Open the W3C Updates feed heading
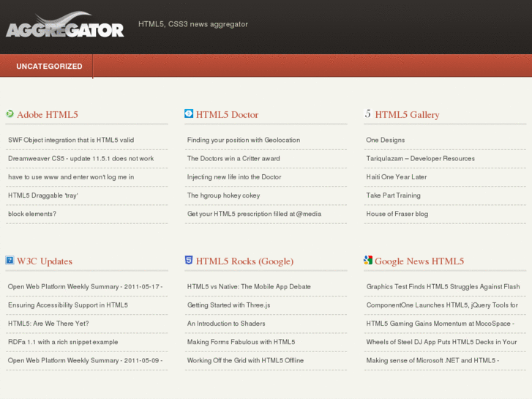Viewport: 532px width, 399px height. [45, 261]
